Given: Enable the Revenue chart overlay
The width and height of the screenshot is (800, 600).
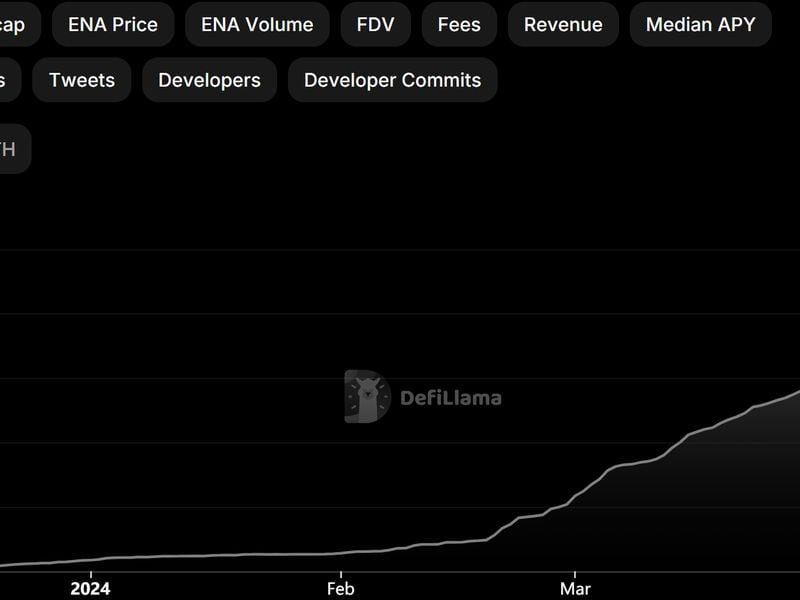Looking at the screenshot, I should 563,24.
